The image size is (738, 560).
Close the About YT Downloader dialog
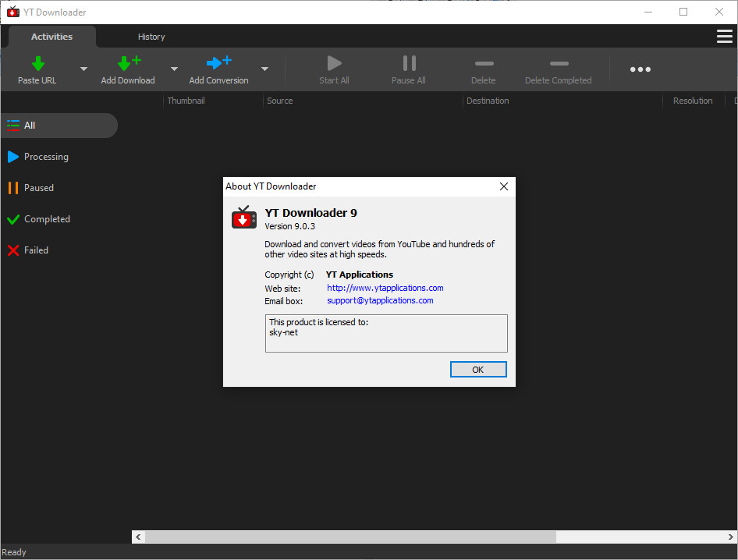tap(504, 186)
